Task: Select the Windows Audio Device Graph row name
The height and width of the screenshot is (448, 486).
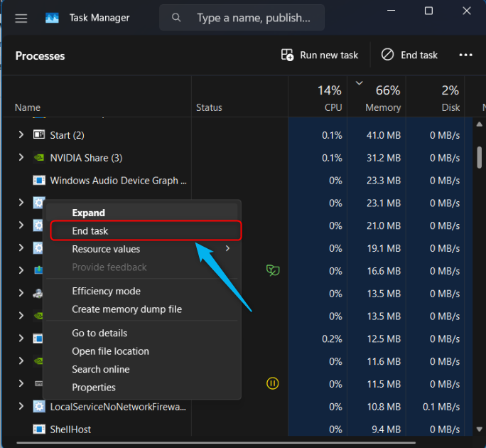Action: click(118, 181)
